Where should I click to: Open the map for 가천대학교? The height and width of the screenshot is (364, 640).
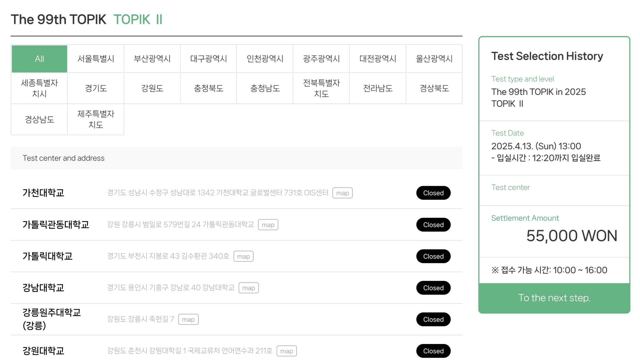[342, 193]
